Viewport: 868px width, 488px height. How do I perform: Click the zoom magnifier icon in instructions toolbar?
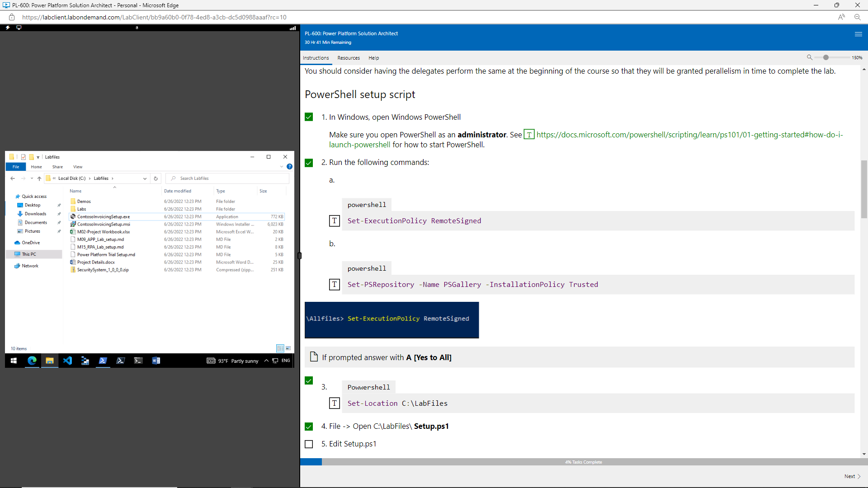click(x=810, y=57)
